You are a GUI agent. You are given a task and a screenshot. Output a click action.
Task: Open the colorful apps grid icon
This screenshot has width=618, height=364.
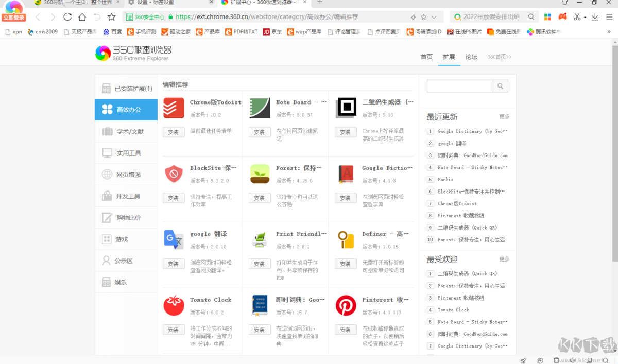[547, 17]
